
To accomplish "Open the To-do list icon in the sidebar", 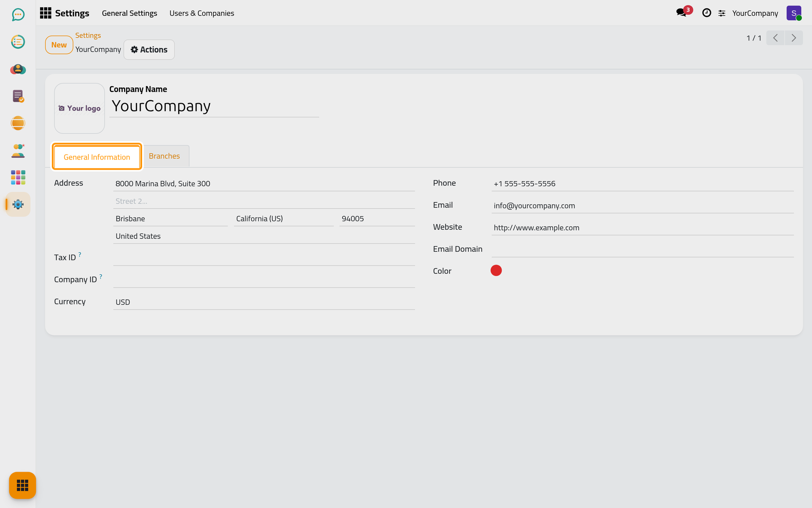I will 18,42.
